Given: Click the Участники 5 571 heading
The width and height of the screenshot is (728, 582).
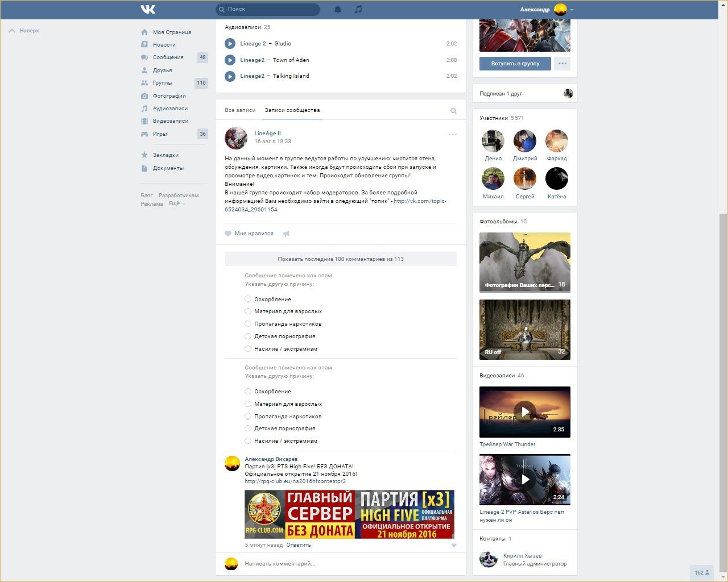Looking at the screenshot, I should click(502, 118).
